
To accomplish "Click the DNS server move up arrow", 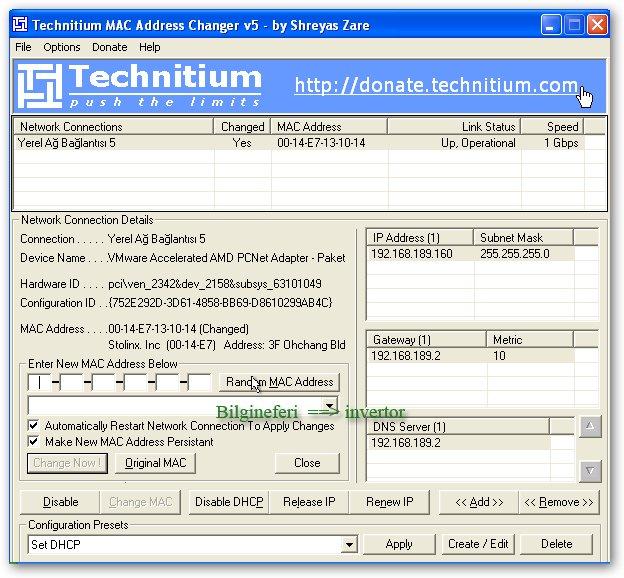I will (590, 427).
